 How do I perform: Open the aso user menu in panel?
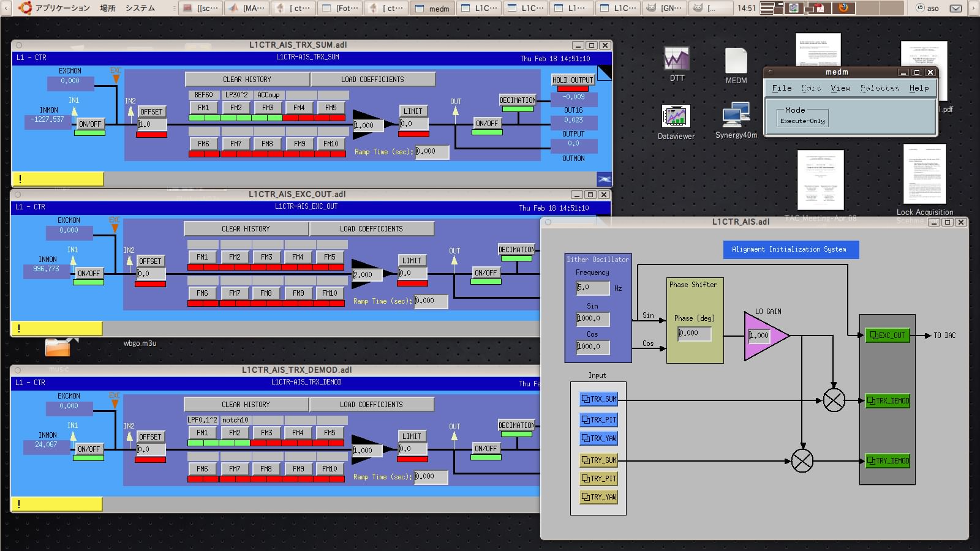(x=927, y=8)
